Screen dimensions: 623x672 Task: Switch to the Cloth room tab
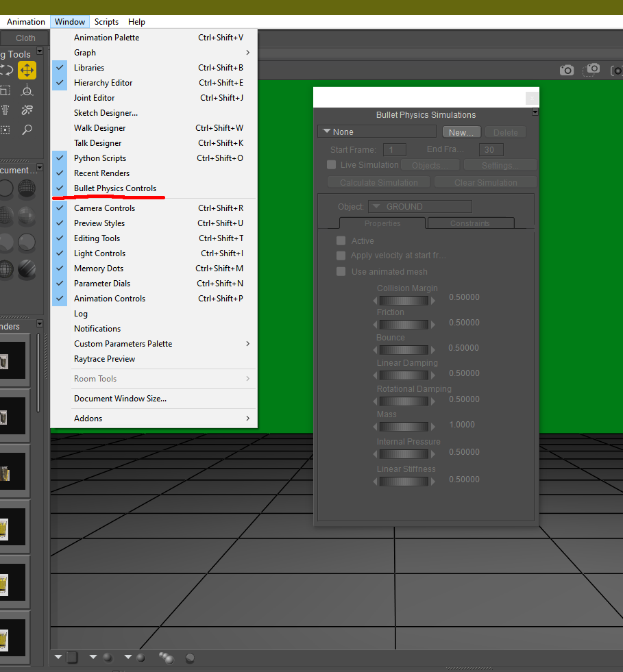tap(25, 38)
